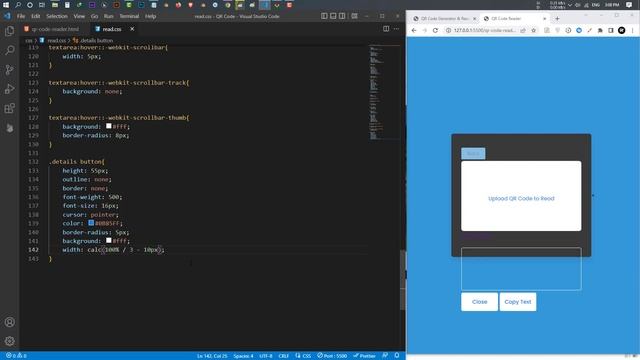Open color picker for blue swatch on line 139

tap(91, 223)
